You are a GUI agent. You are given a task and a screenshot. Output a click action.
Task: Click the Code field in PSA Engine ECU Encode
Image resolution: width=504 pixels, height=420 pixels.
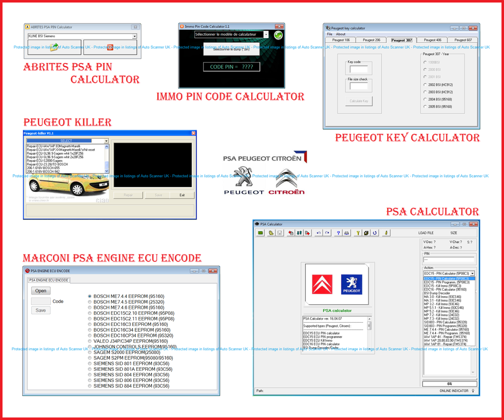coord(41,301)
